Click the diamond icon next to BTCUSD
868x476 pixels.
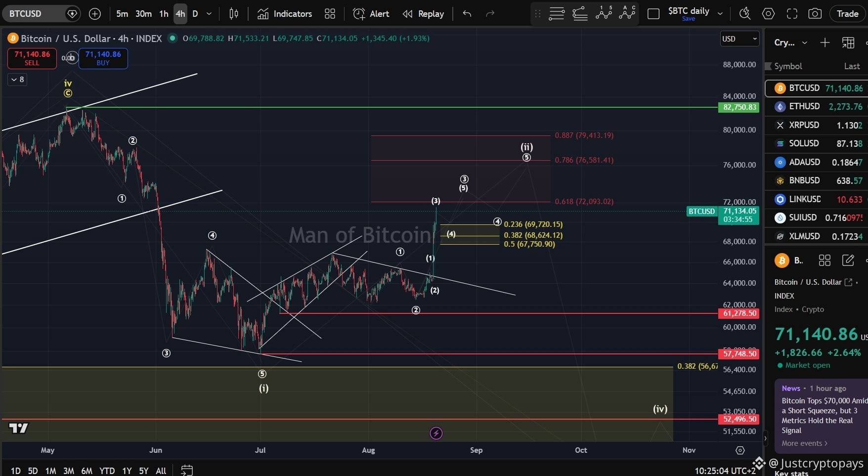coord(72,14)
